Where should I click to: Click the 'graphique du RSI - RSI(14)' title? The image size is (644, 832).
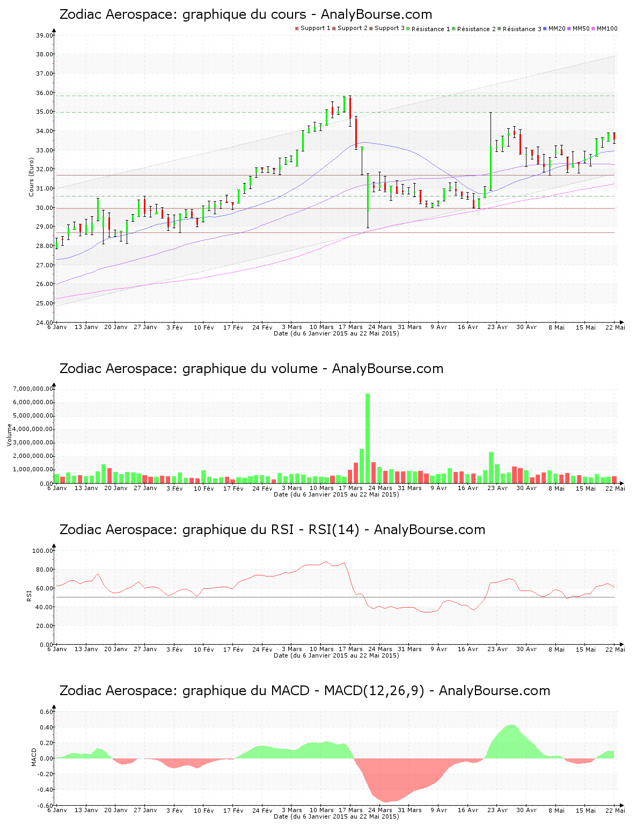click(x=272, y=530)
